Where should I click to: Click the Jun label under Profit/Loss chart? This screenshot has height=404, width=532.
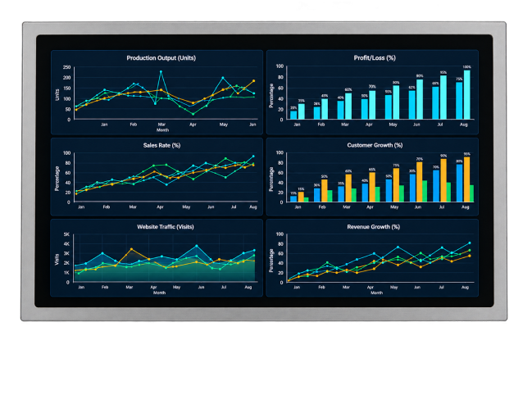[416, 125]
